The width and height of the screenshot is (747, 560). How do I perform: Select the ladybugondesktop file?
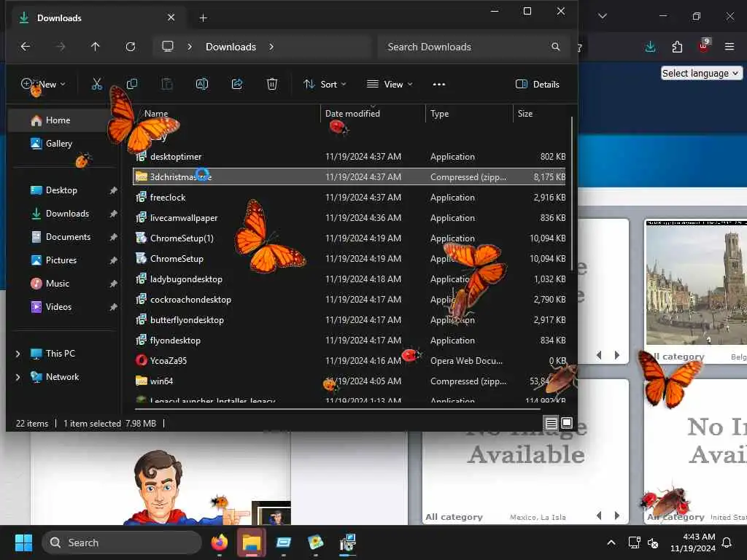[349, 279]
